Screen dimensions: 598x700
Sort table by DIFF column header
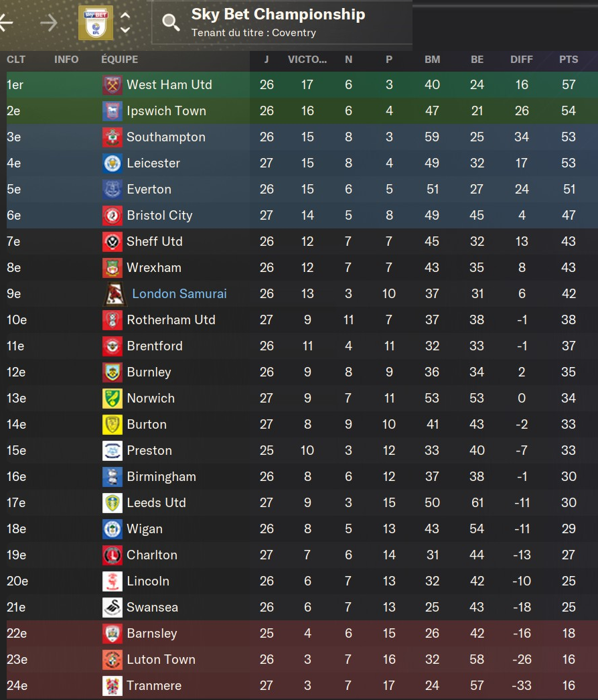522,60
